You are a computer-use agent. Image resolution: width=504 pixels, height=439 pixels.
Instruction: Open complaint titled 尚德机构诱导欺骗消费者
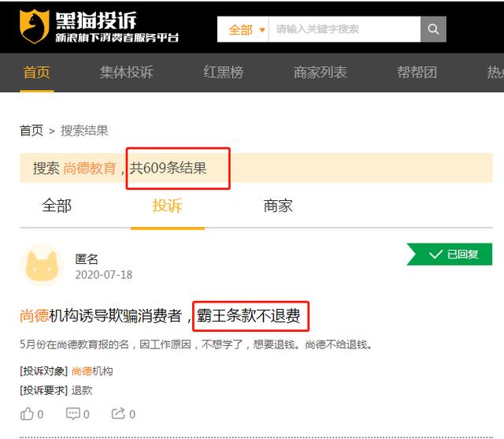pos(160,316)
